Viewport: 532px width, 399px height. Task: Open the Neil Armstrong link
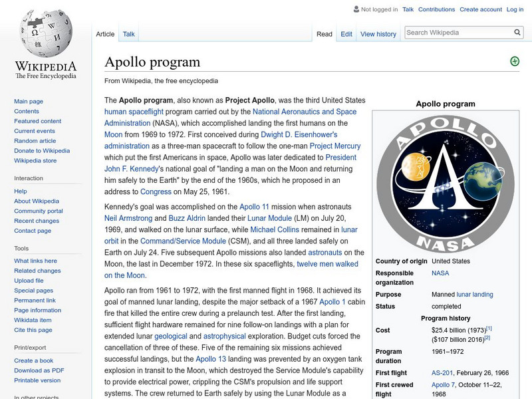tap(128, 218)
